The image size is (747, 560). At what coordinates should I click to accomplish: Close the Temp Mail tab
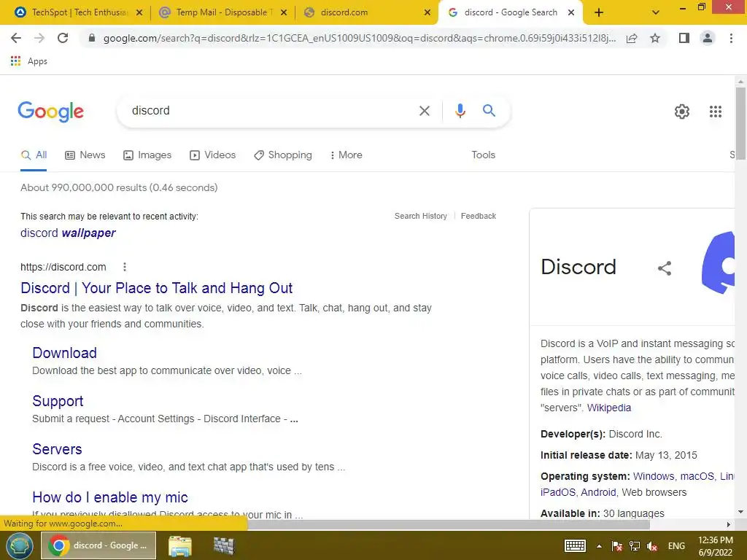(284, 12)
